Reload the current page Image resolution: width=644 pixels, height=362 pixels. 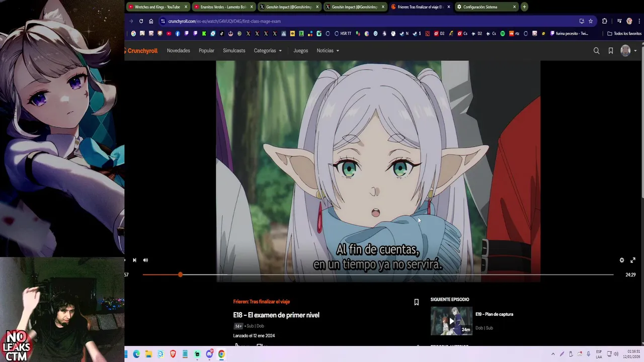click(141, 21)
